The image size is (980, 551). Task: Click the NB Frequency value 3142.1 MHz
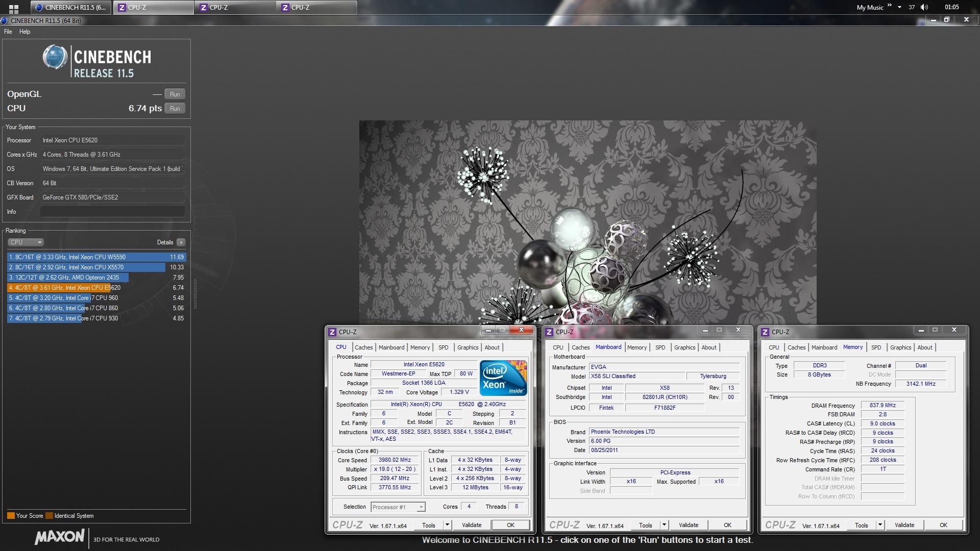(x=921, y=384)
